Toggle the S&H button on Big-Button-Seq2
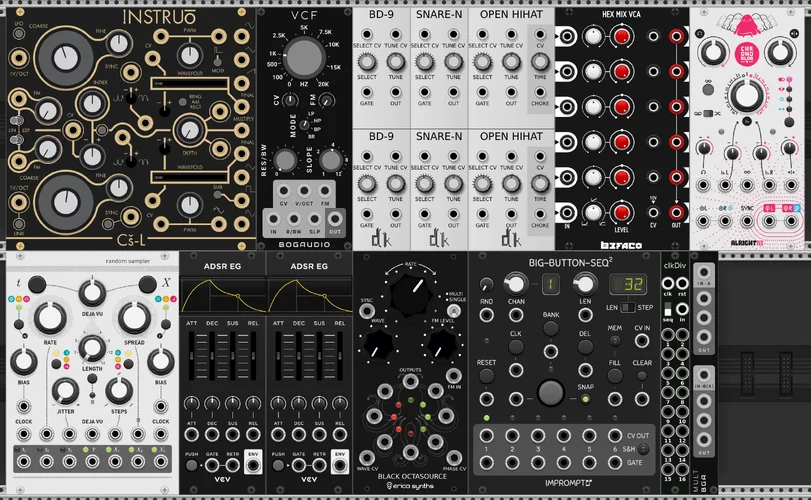Screen dimensions: 811x500 click(643, 449)
